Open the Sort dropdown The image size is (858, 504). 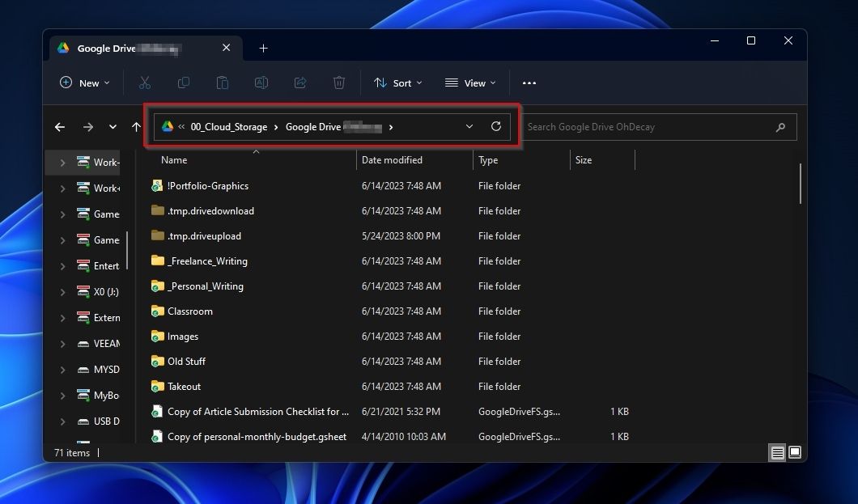tap(397, 83)
